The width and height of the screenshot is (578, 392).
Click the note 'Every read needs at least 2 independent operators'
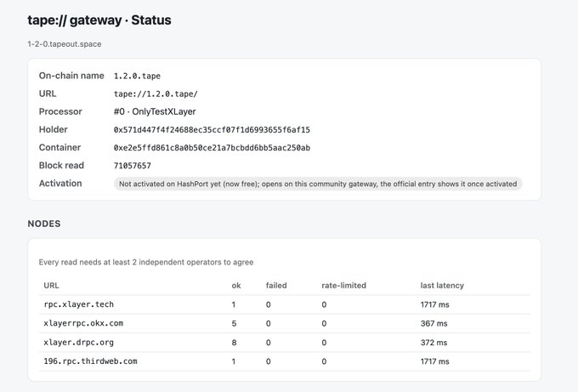[x=146, y=262]
